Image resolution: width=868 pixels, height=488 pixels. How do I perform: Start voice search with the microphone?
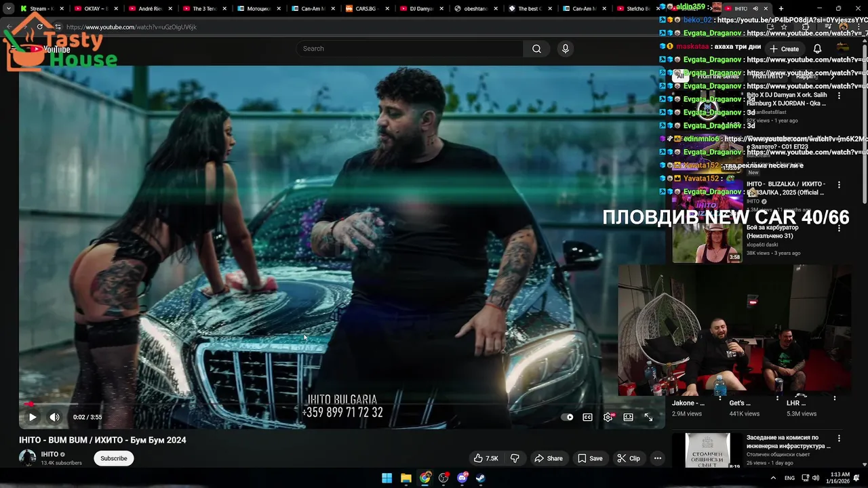(x=565, y=49)
